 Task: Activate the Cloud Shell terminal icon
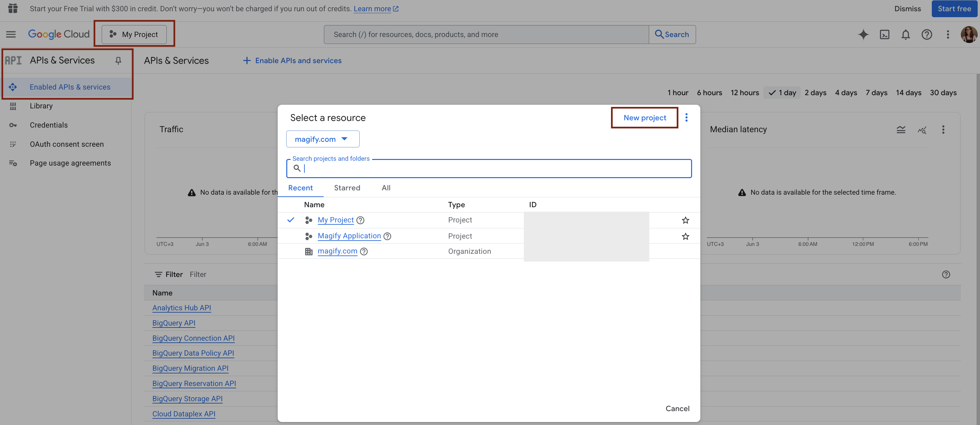[885, 34]
